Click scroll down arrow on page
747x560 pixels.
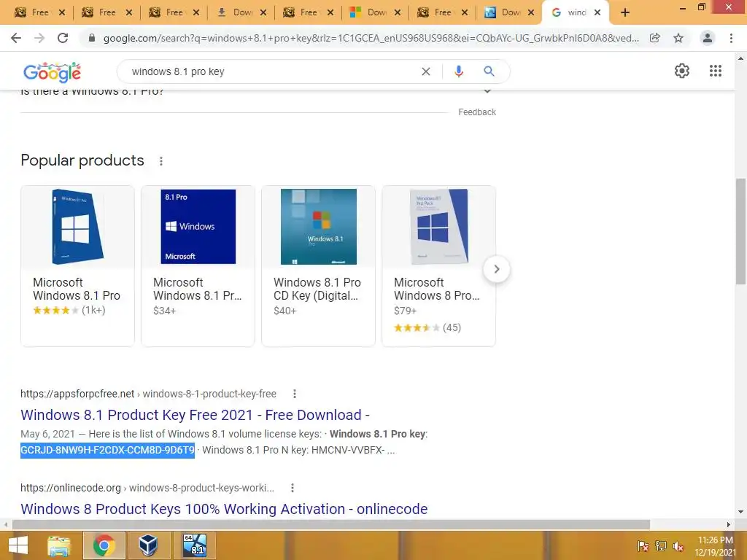tap(740, 512)
